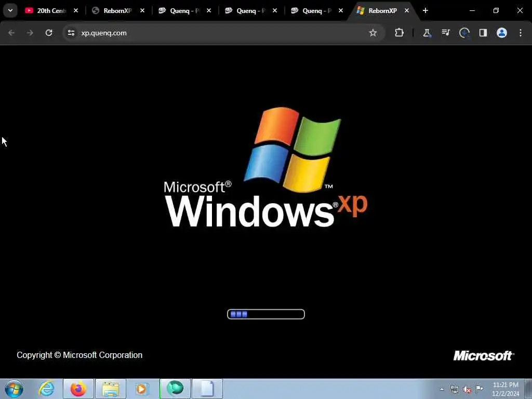Close the first Quenq tab

209,11
